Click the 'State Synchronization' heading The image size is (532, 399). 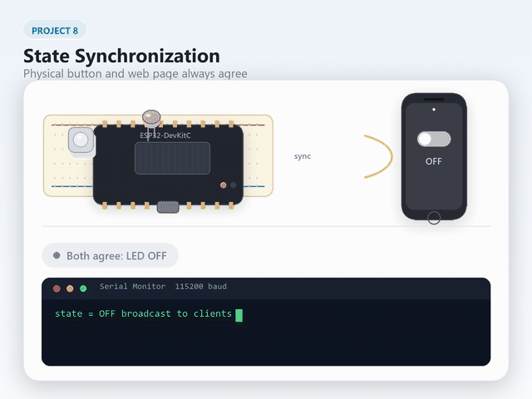[x=121, y=56]
